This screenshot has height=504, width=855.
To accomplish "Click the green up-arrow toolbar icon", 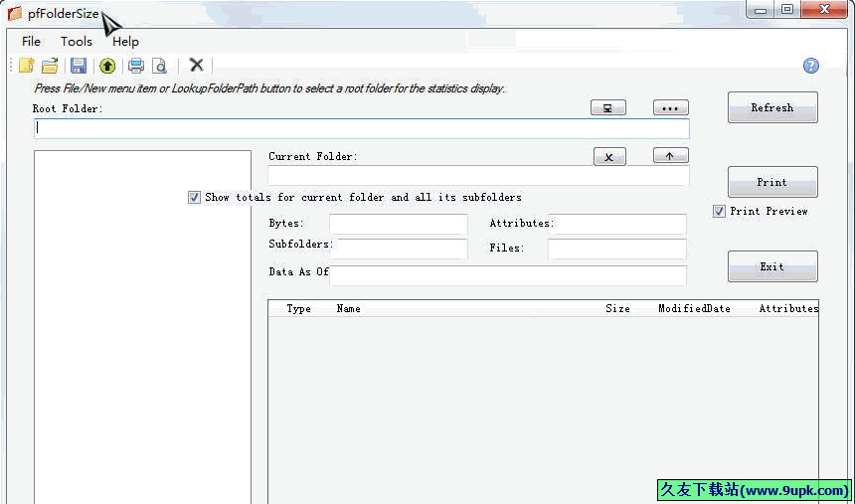I will [107, 66].
